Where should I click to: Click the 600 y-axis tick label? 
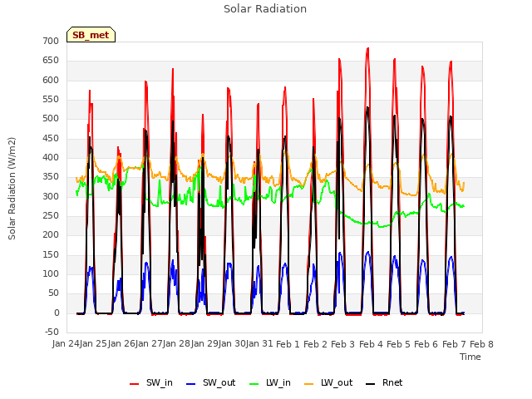point(51,80)
